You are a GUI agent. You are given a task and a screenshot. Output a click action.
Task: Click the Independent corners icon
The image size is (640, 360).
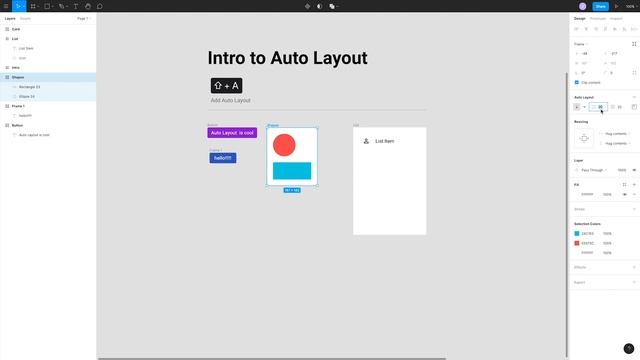tap(634, 73)
